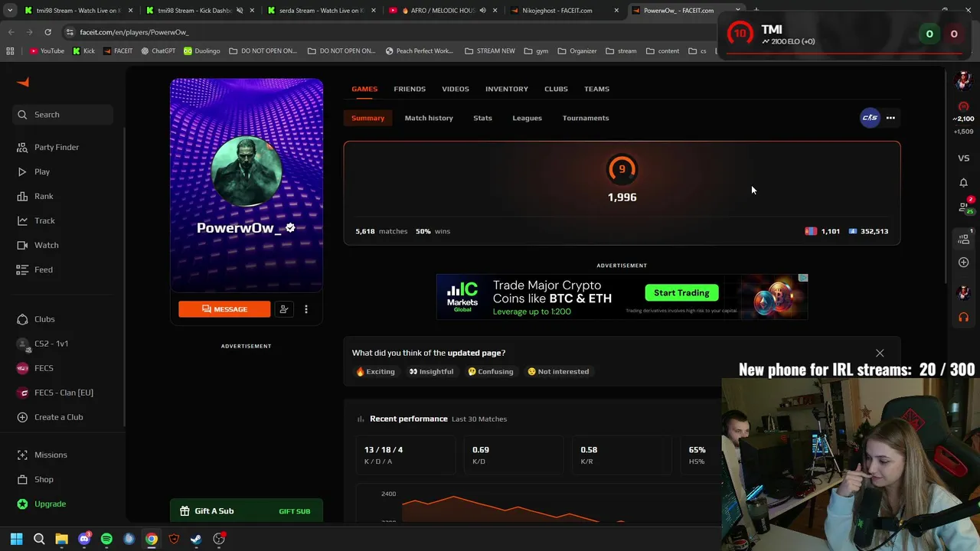Rate the page as Exciting

(375, 371)
